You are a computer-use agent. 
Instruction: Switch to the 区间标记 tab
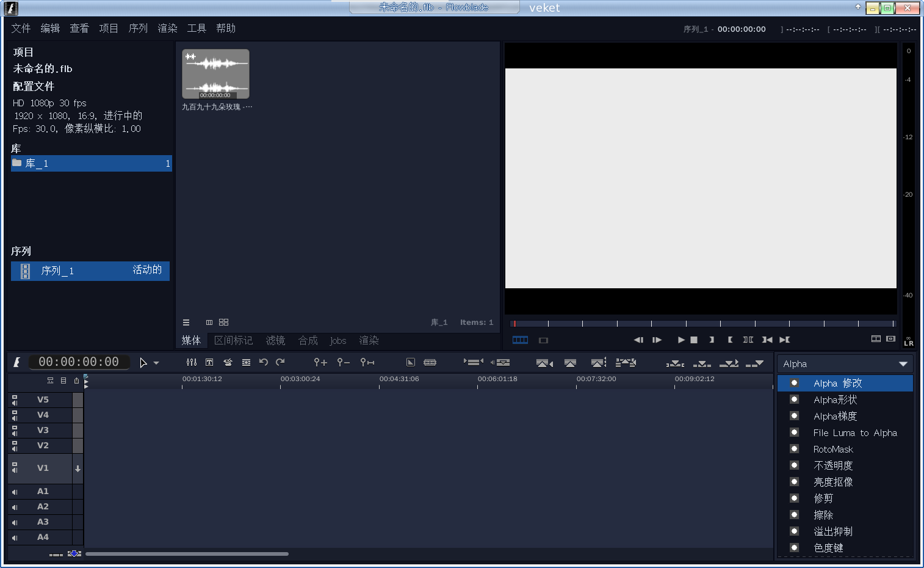point(233,340)
